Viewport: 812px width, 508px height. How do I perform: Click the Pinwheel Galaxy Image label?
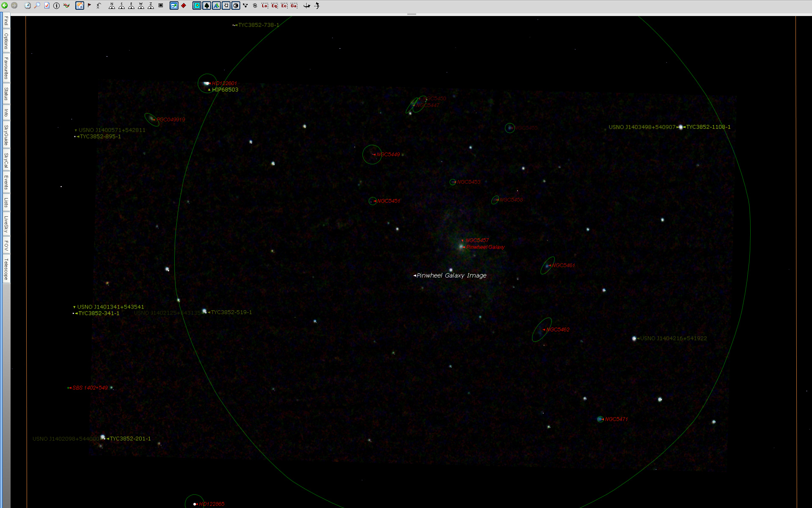coord(451,276)
